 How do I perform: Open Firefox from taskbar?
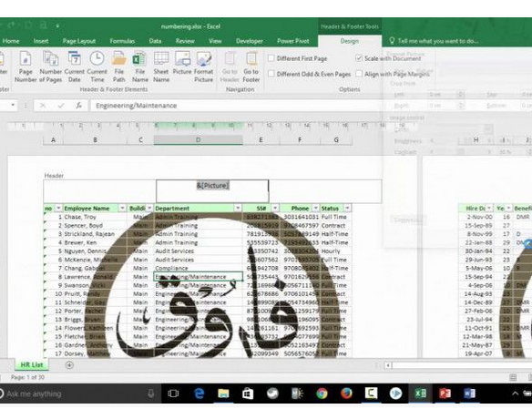pos(346,394)
